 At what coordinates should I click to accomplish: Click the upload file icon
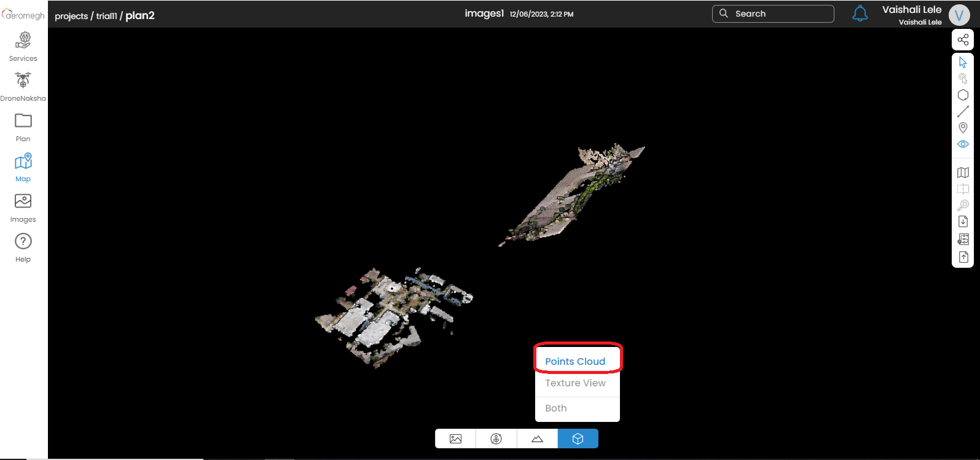pyautogui.click(x=963, y=257)
